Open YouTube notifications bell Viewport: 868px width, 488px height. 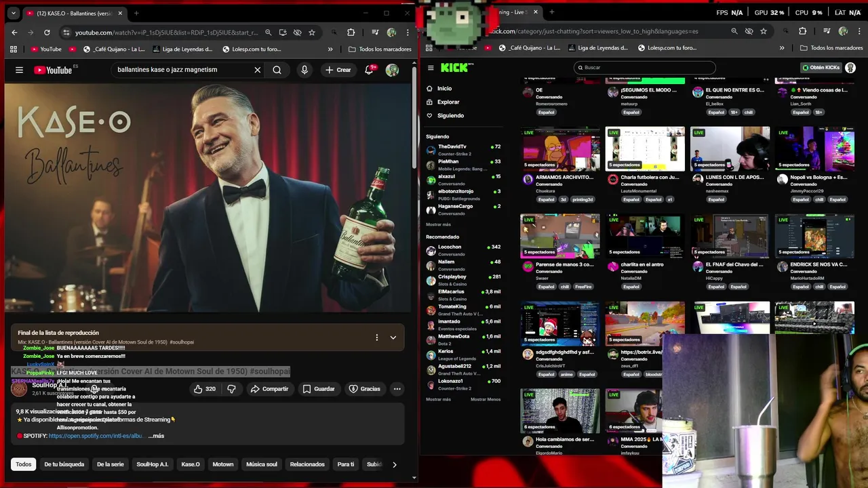[x=370, y=70]
